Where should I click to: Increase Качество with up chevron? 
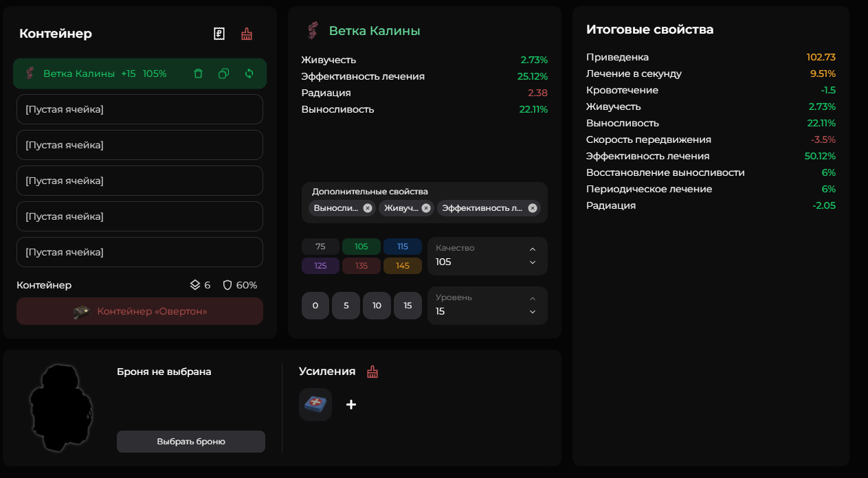coord(533,249)
